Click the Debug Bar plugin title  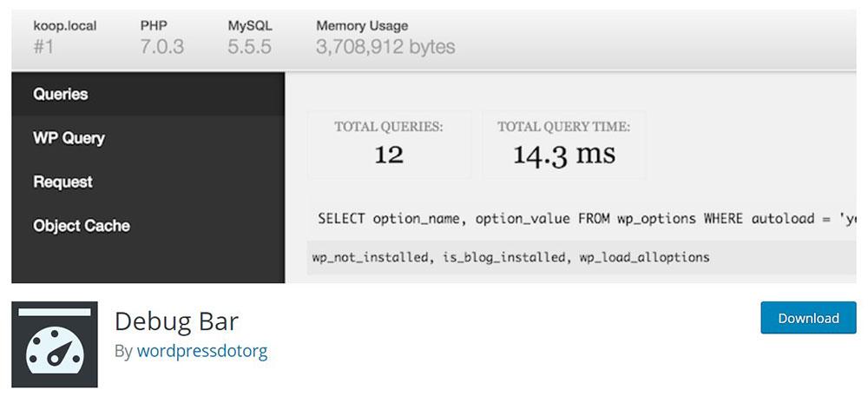[x=176, y=321]
